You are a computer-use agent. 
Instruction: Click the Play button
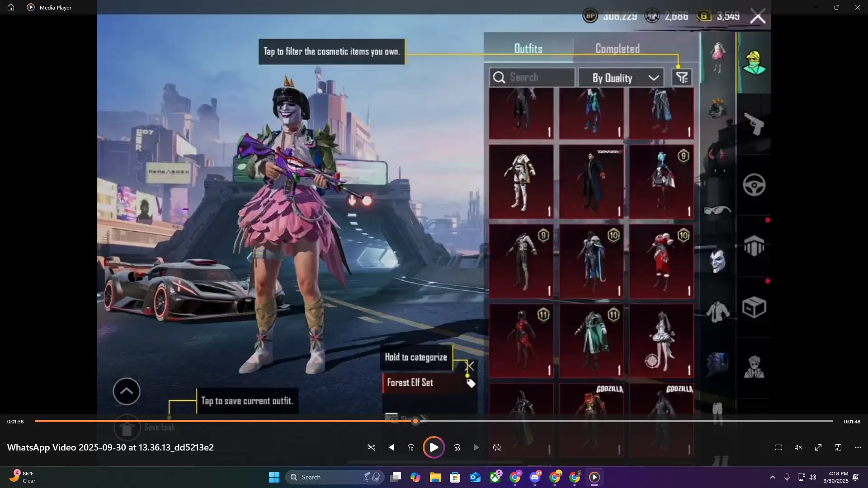(434, 447)
